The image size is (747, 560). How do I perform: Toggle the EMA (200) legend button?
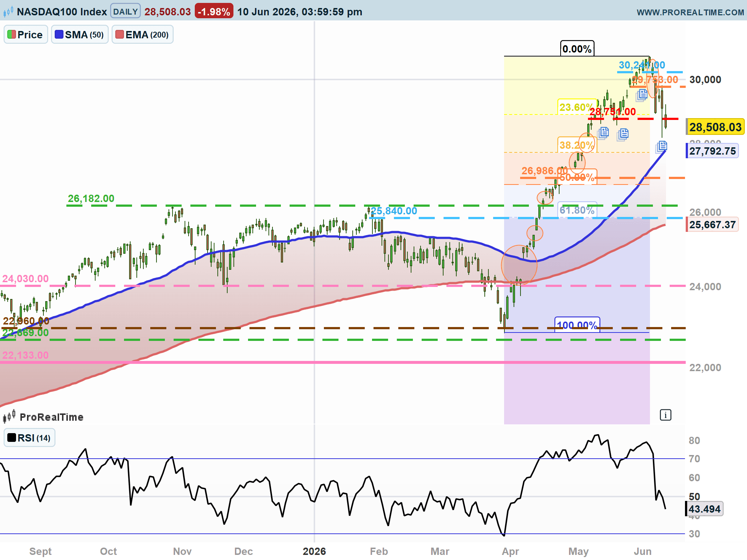click(x=142, y=35)
